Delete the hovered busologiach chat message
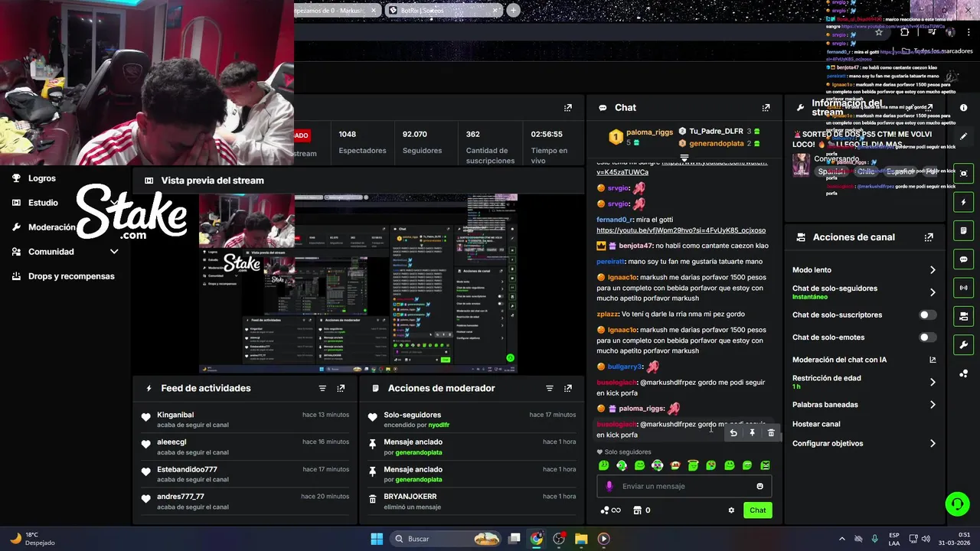The image size is (980, 551). pyautogui.click(x=771, y=433)
